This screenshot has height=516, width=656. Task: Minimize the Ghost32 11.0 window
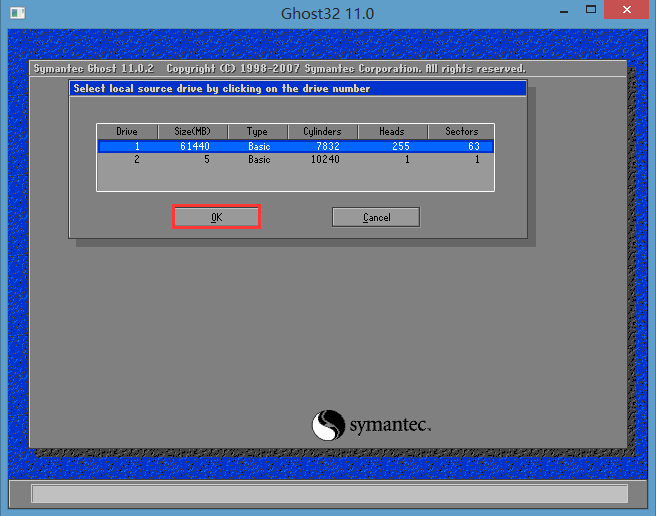564,11
